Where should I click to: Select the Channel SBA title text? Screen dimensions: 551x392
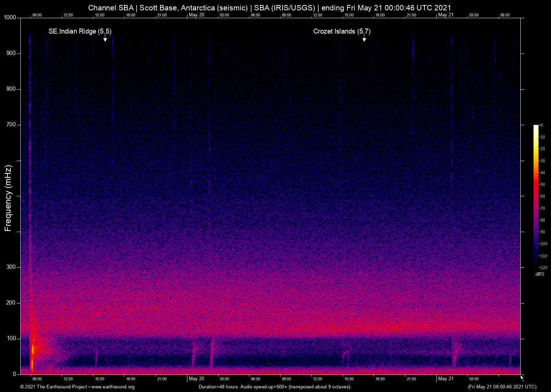click(x=111, y=7)
